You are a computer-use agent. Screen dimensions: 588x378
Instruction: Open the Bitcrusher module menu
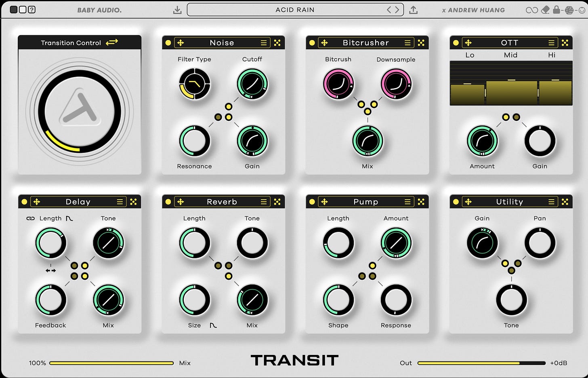click(x=407, y=42)
